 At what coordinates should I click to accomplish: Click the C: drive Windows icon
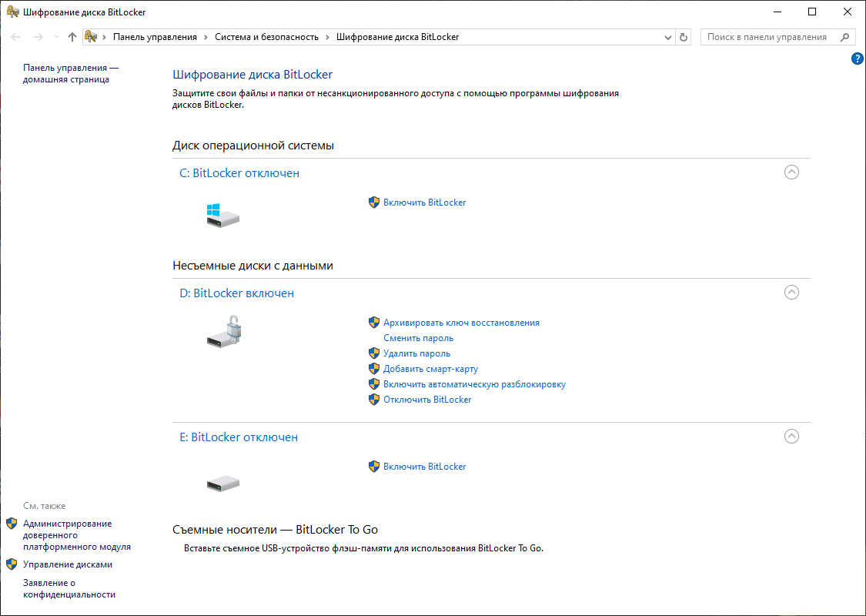(222, 216)
